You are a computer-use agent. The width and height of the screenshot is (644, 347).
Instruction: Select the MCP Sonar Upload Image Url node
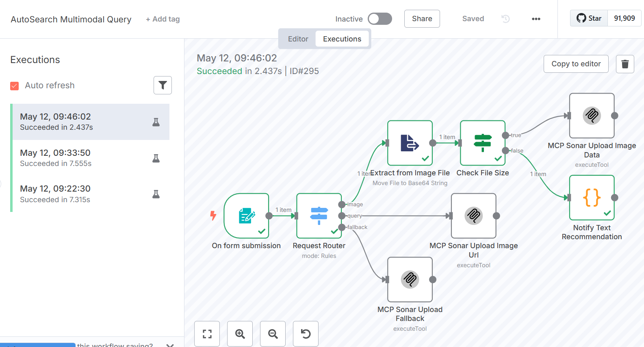474,216
